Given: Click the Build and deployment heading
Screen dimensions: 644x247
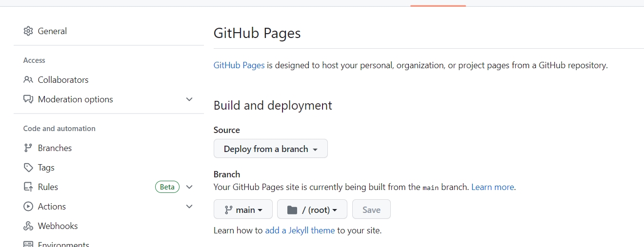Looking at the screenshot, I should [273, 106].
